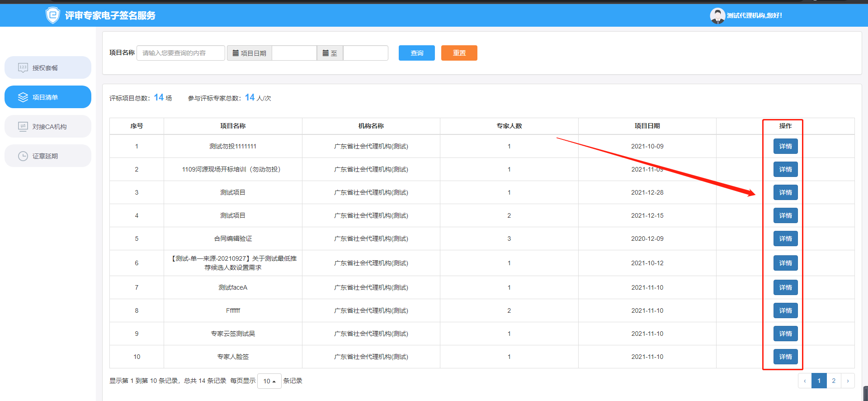The image size is (868, 401).
Task: Click project name 专家人脸签
Action: [x=233, y=357]
